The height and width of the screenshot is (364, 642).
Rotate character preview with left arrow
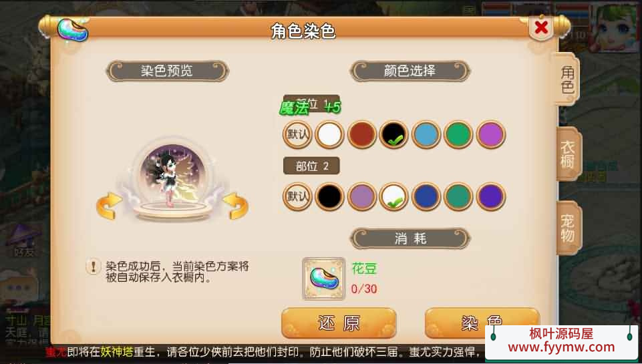point(109,206)
